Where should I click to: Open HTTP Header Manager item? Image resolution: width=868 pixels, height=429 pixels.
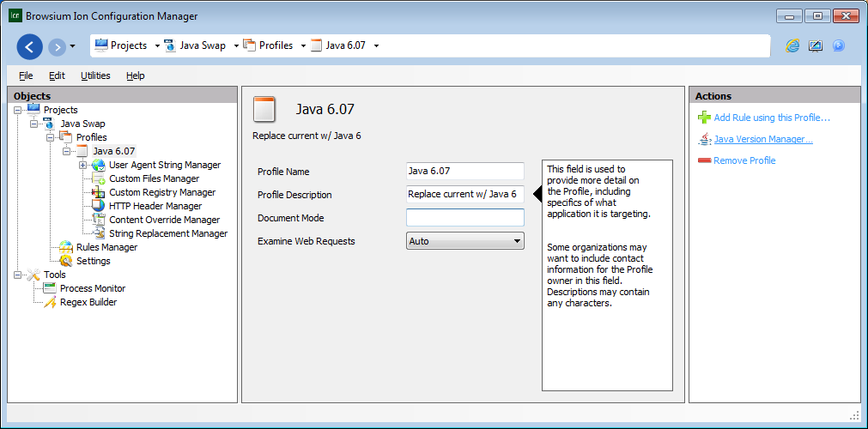pos(155,206)
